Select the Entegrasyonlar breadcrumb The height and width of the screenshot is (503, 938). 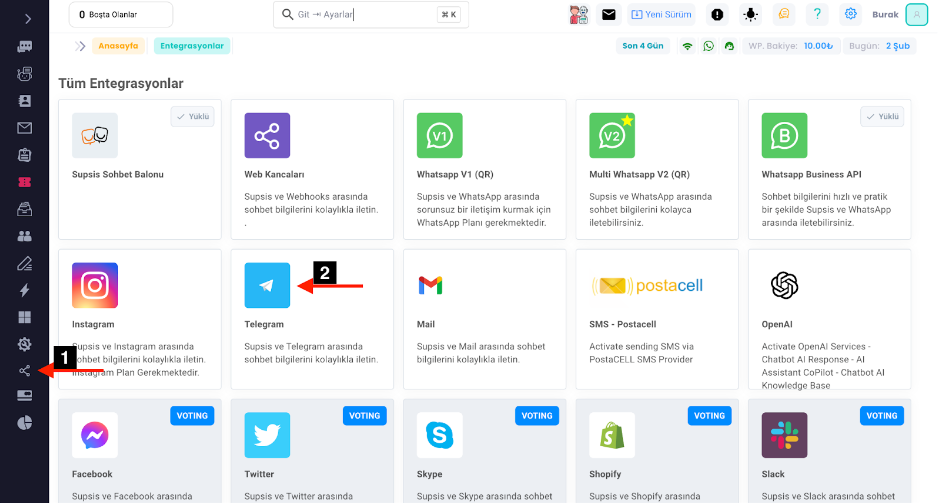pos(192,45)
